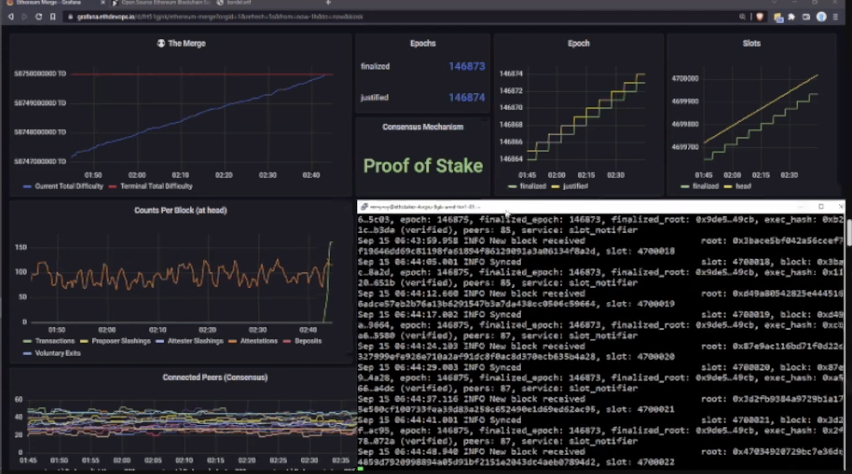Click the PuTTY icon in terminal title bar
Screen dimensions: 852x474
pos(364,207)
